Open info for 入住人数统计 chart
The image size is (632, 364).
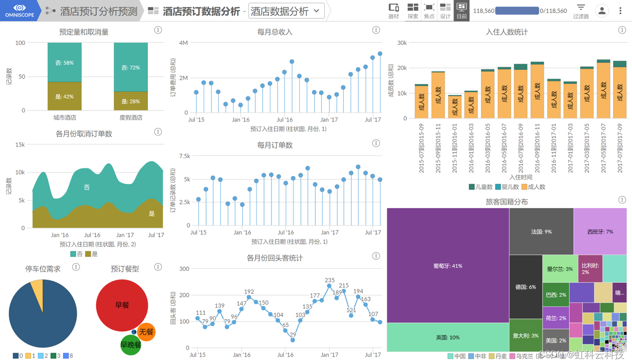622,30
